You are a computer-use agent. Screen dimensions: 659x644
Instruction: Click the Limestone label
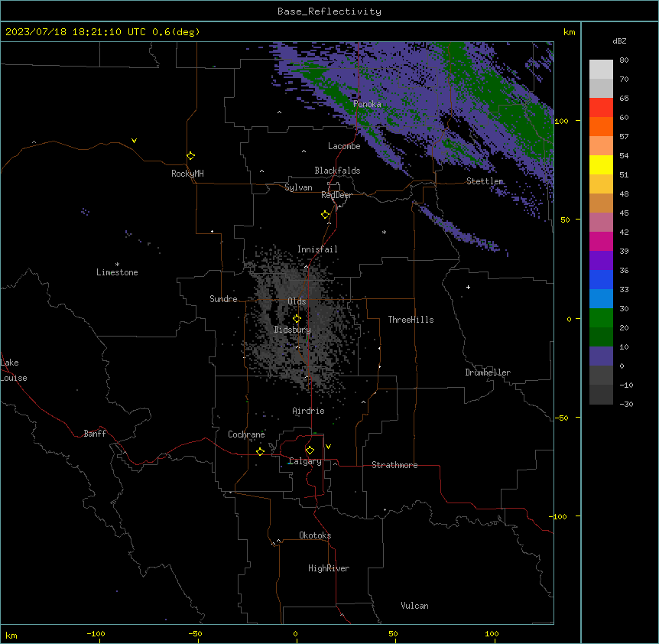(x=117, y=272)
